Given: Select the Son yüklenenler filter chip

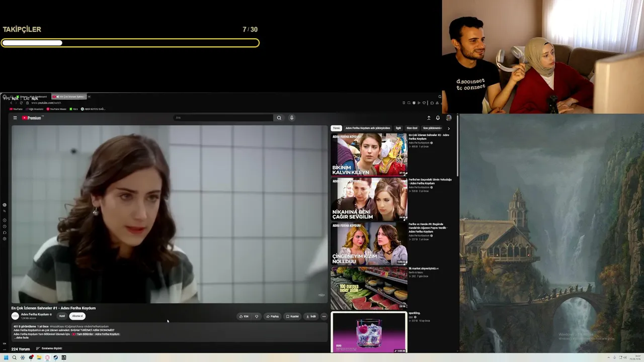Looking at the screenshot, I should tap(432, 128).
